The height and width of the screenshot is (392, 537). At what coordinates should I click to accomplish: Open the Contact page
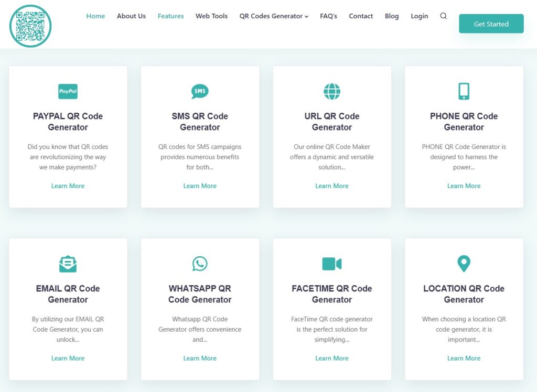[361, 16]
